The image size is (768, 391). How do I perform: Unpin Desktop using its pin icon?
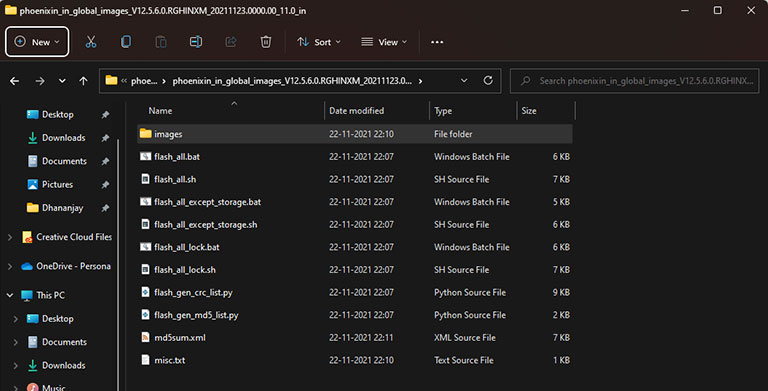point(105,115)
